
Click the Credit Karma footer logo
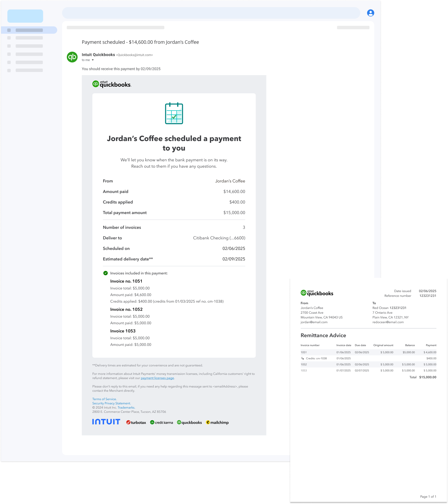coord(162,422)
